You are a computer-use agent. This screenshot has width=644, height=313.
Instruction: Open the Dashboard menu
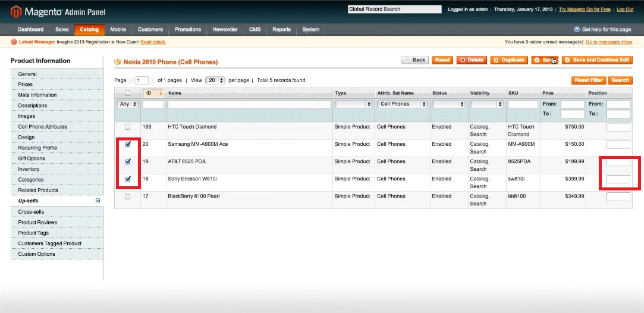pyautogui.click(x=30, y=30)
